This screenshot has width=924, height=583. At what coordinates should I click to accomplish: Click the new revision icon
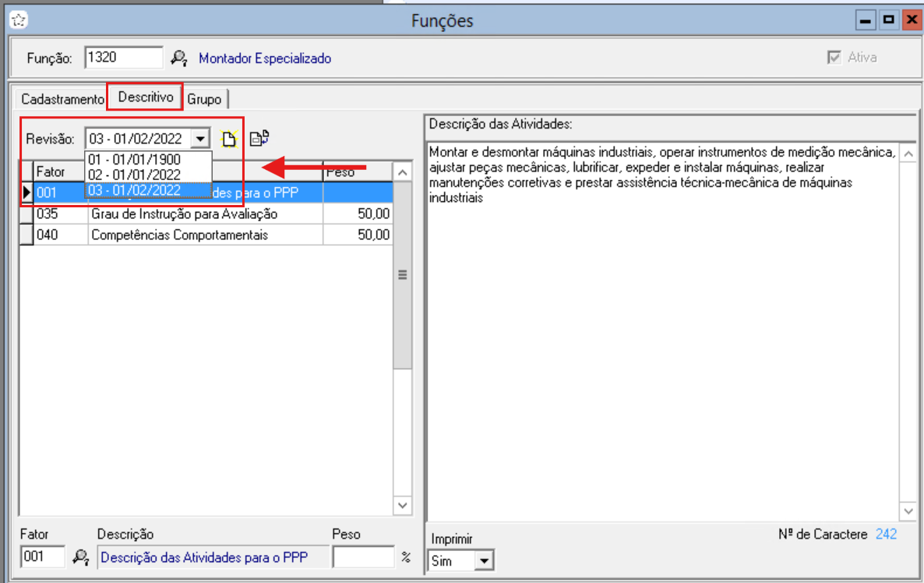pyautogui.click(x=228, y=139)
